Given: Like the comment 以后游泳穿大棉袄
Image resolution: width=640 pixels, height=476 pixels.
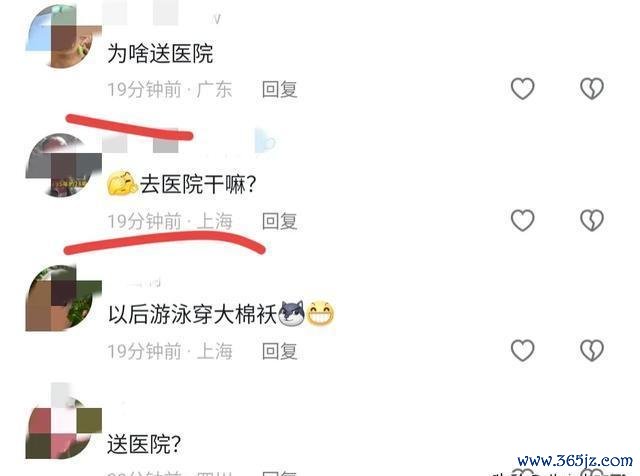Looking at the screenshot, I should point(522,350).
